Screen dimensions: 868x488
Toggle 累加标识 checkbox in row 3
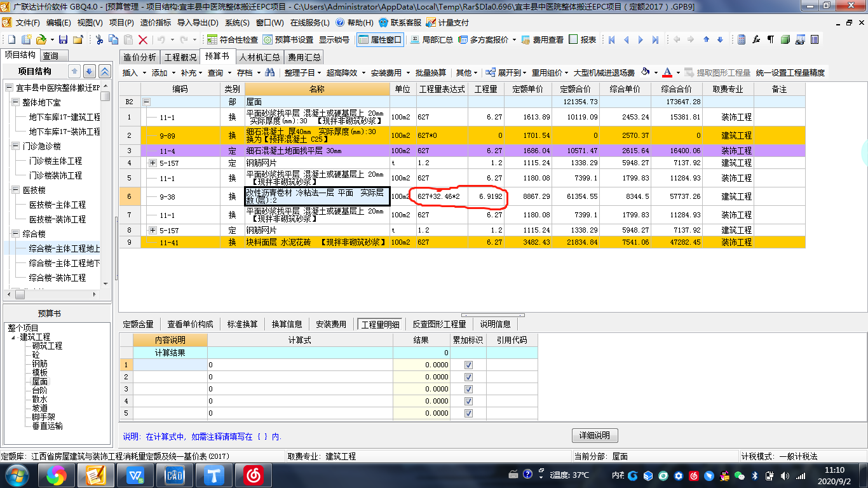[469, 389]
